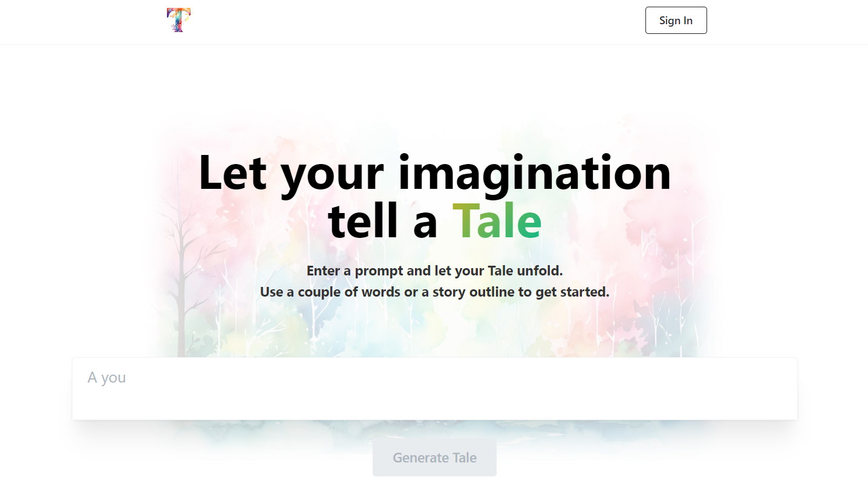Click the word 'Let' in the headline
This screenshot has width=868, height=480.
[x=232, y=173]
